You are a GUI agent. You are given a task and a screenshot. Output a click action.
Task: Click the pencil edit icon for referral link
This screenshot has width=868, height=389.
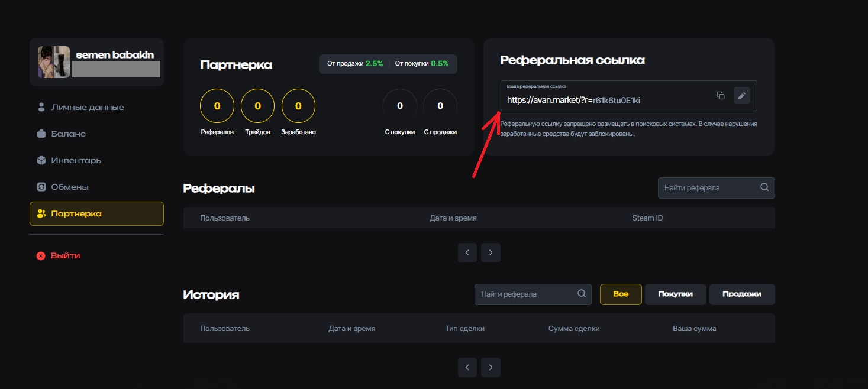[741, 96]
